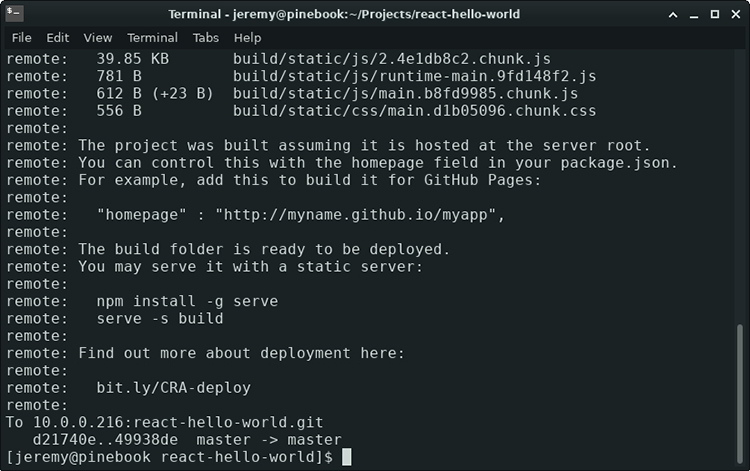This screenshot has height=471, width=750.
Task: Click the upper scrollbar track area
Action: coord(742,180)
